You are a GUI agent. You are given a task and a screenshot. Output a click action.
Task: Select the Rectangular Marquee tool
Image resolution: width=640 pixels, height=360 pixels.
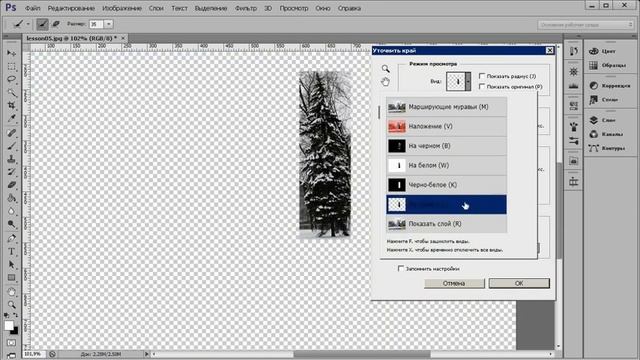click(x=11, y=67)
